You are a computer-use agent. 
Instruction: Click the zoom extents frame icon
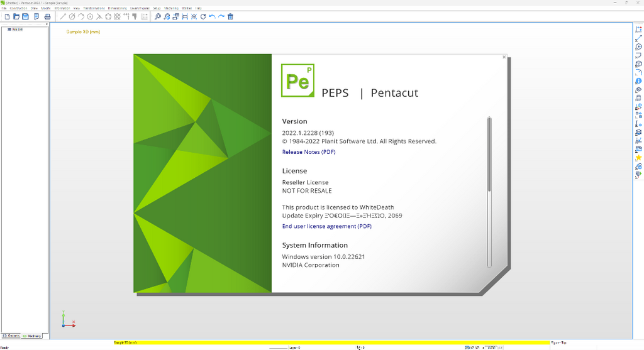(185, 17)
